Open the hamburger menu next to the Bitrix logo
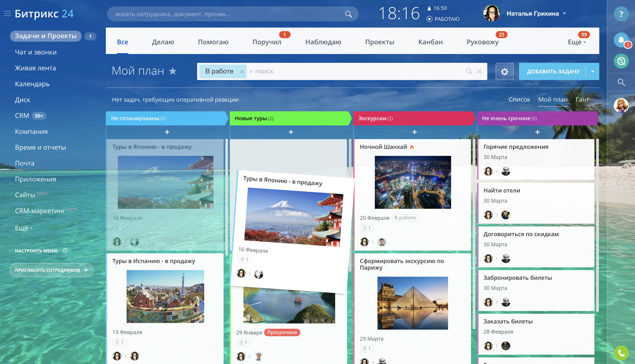The image size is (635, 364). pos(7,13)
